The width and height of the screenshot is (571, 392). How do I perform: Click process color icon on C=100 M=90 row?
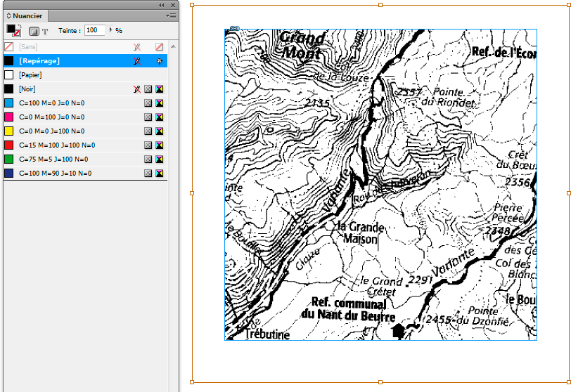click(x=148, y=173)
